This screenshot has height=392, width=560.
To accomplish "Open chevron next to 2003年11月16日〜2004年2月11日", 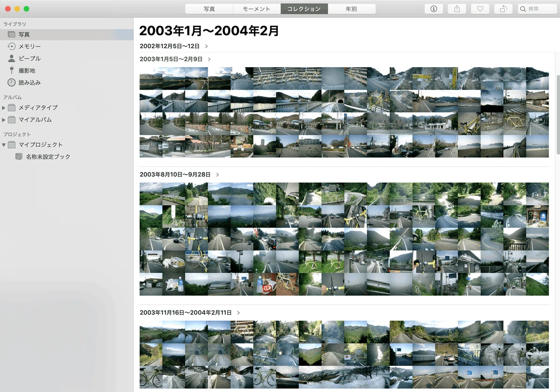I will (238, 313).
